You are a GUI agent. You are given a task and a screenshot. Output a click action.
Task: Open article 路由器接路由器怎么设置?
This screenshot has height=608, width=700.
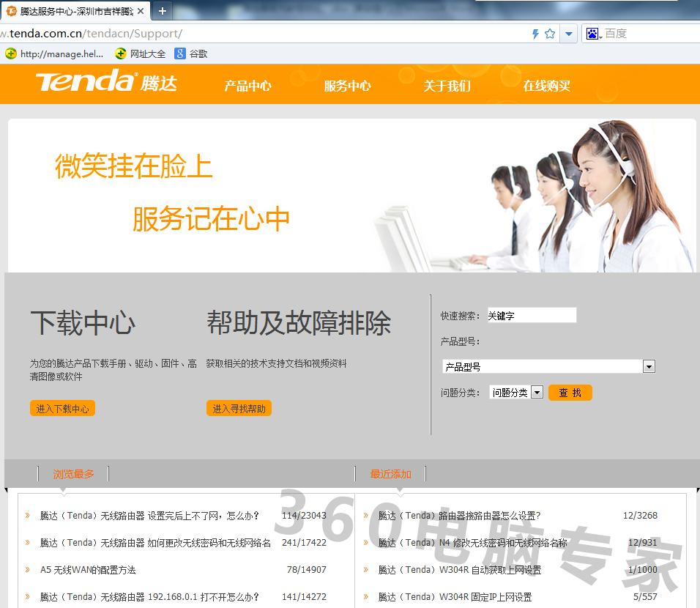[x=459, y=516]
